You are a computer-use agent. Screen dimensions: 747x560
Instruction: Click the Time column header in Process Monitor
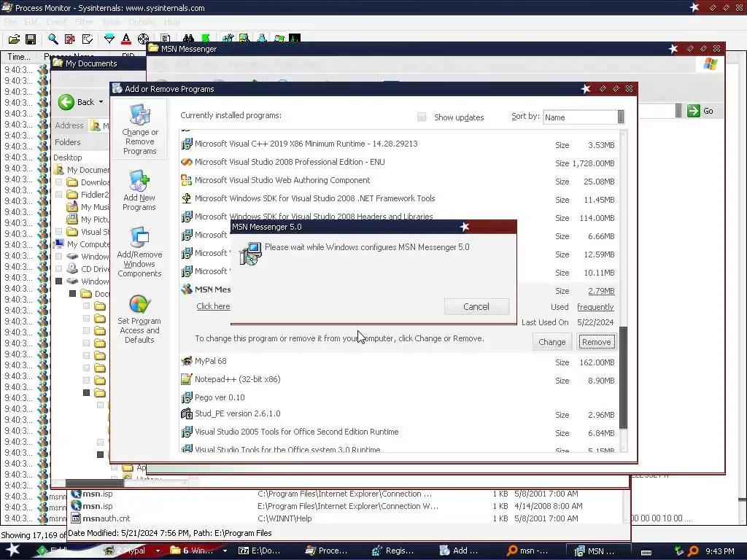[19, 57]
